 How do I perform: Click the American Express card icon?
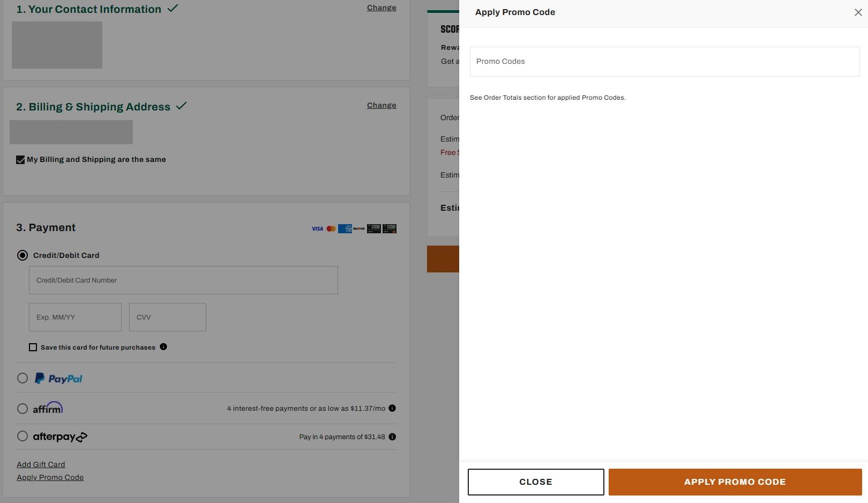345,229
